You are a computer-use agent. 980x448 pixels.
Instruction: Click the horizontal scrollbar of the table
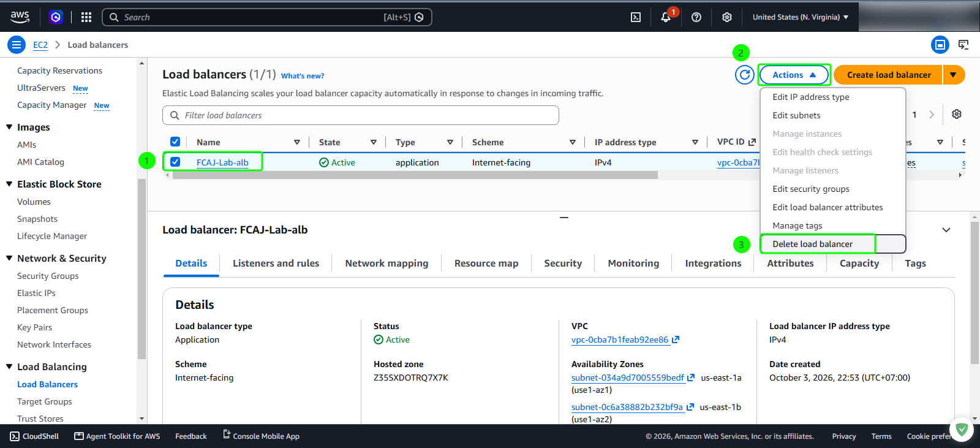415,175
